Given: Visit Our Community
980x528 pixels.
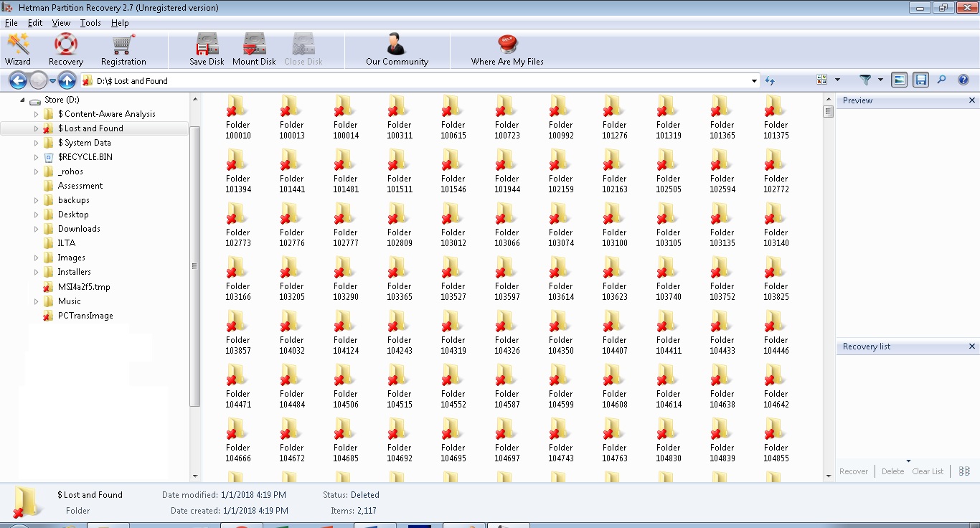Looking at the screenshot, I should tap(397, 49).
